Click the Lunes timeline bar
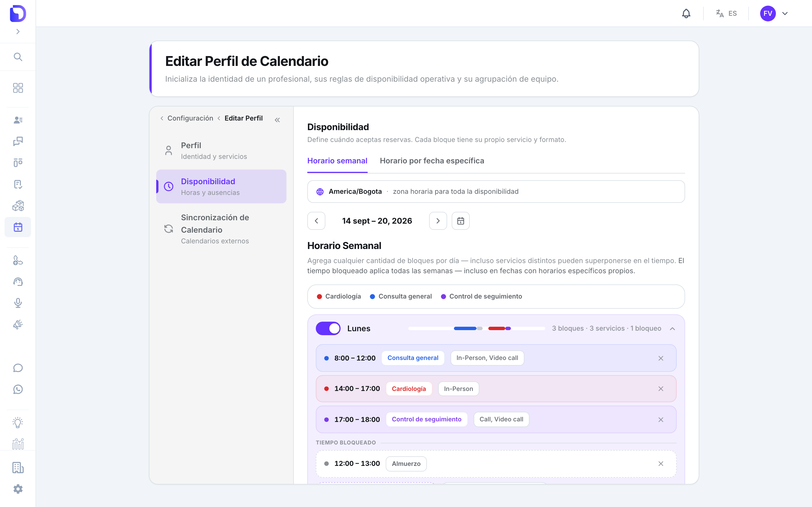Image resolution: width=812 pixels, height=507 pixels. tap(476, 328)
